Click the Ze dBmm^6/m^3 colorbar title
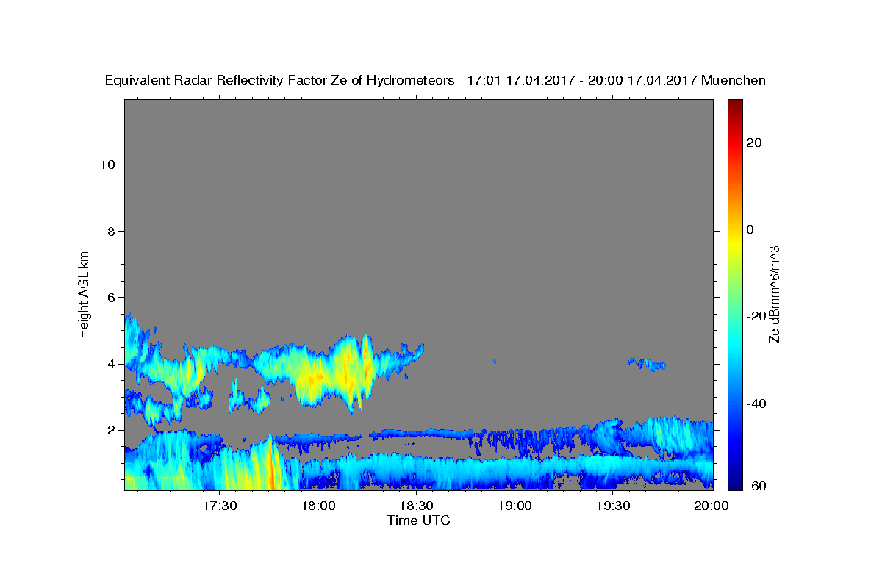The width and height of the screenshot is (882, 588). pos(774,294)
